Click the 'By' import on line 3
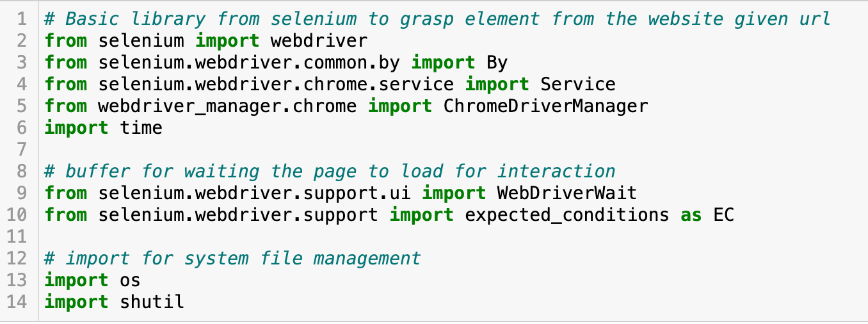The width and height of the screenshot is (868, 324). click(x=497, y=63)
